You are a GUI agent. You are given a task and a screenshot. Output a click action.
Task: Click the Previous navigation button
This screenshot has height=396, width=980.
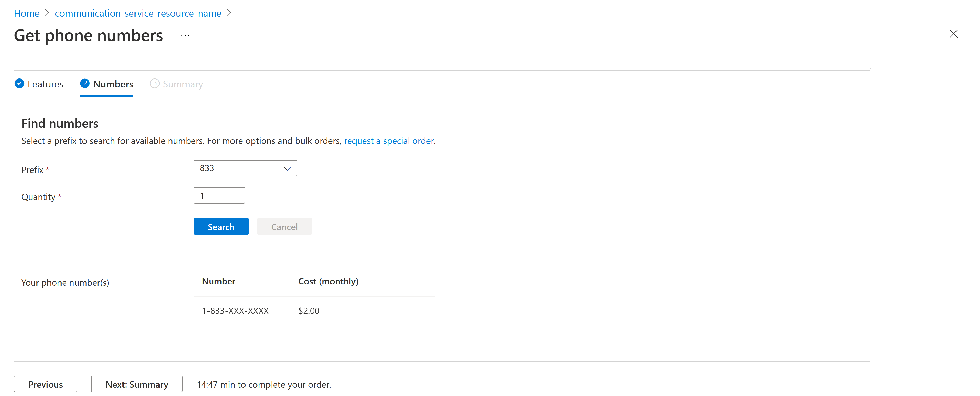46,384
